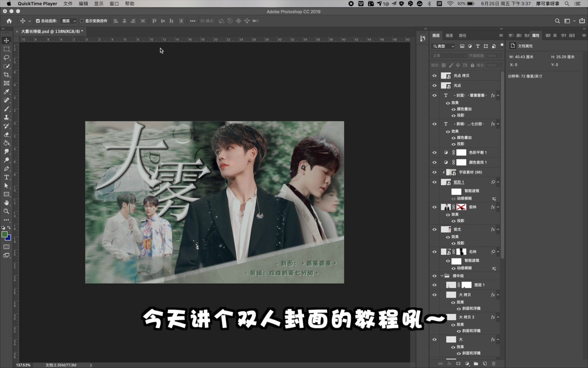Image resolution: width=588 pixels, height=368 pixels.
Task: Select the Eraser tool
Action: pos(6,135)
